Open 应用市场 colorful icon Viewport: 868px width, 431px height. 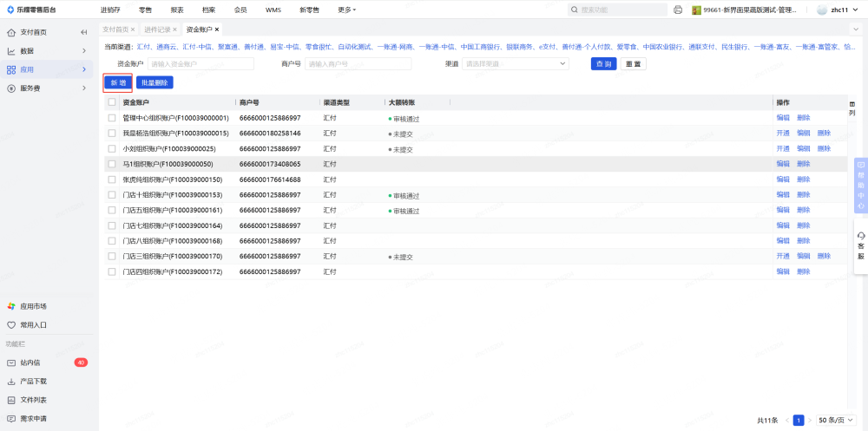coord(11,306)
